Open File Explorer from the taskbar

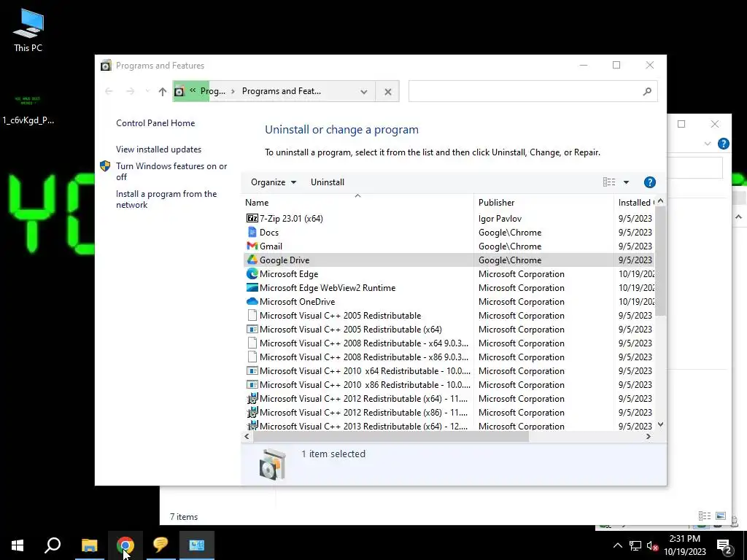click(89, 545)
